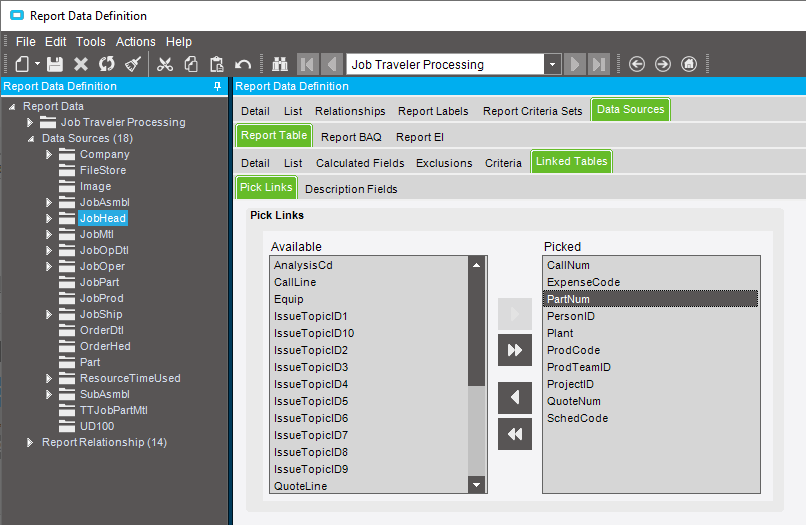The image size is (806, 525).
Task: Open the Job Traveler Processing dropdown
Action: (x=552, y=64)
